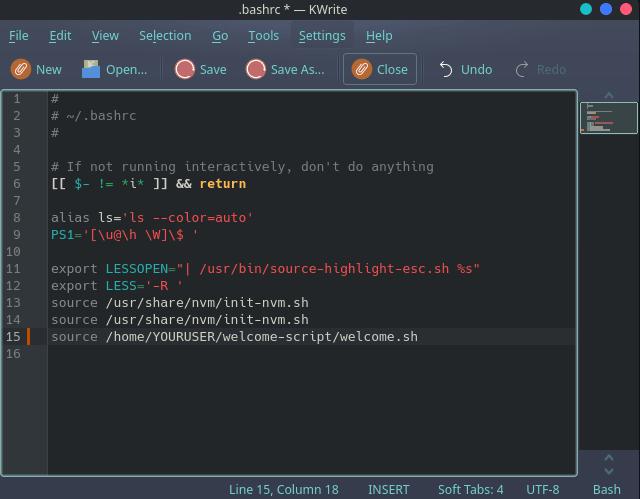
Task: Open Line 15, Column 18 position indicator
Action: pos(284,489)
